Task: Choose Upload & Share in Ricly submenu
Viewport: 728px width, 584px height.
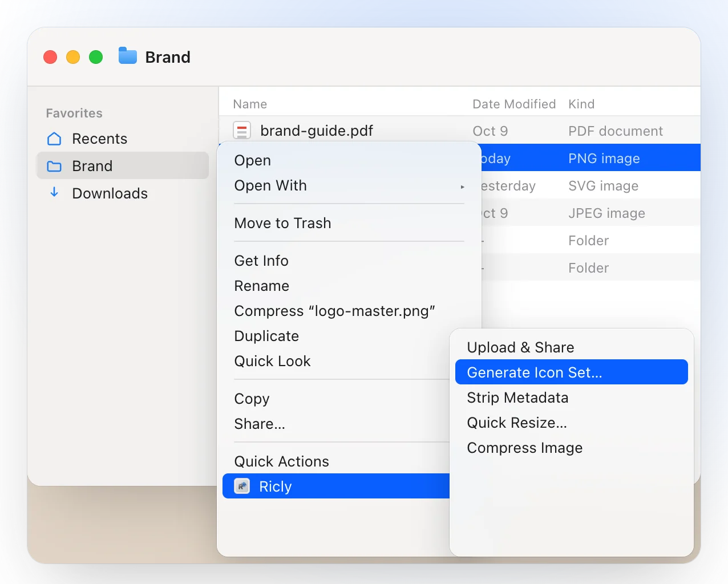Action: (572, 347)
